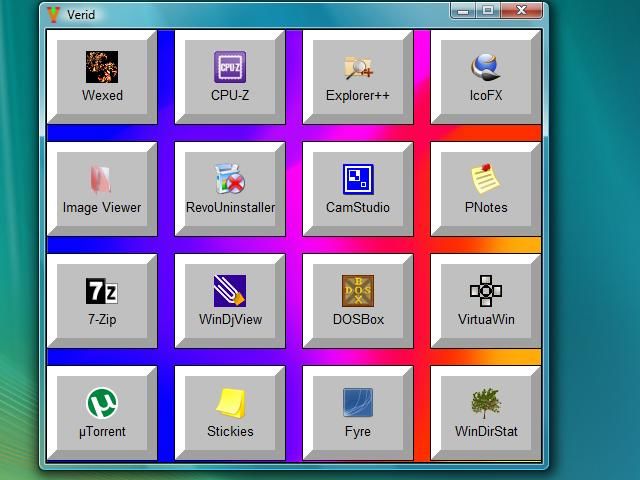Launch the Wexed application tile
This screenshot has height=480, width=640.
pos(102,77)
